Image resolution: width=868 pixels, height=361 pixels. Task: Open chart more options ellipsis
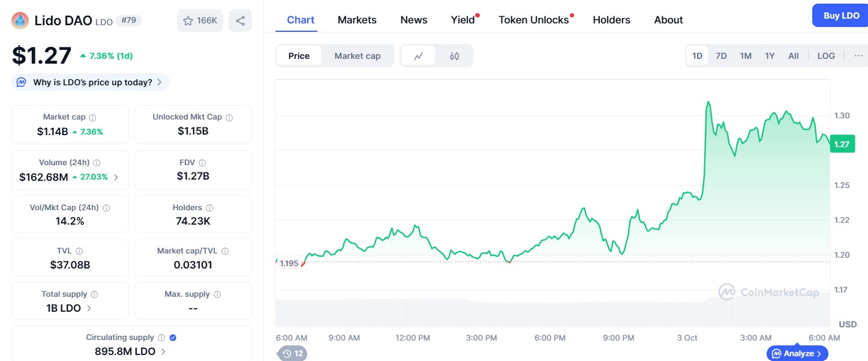click(858, 56)
